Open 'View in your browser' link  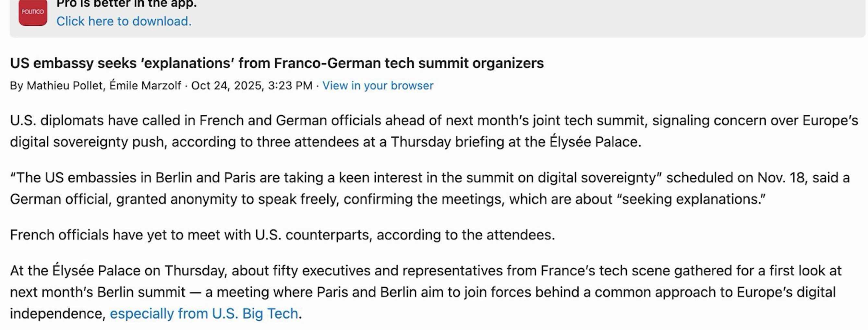[377, 86]
